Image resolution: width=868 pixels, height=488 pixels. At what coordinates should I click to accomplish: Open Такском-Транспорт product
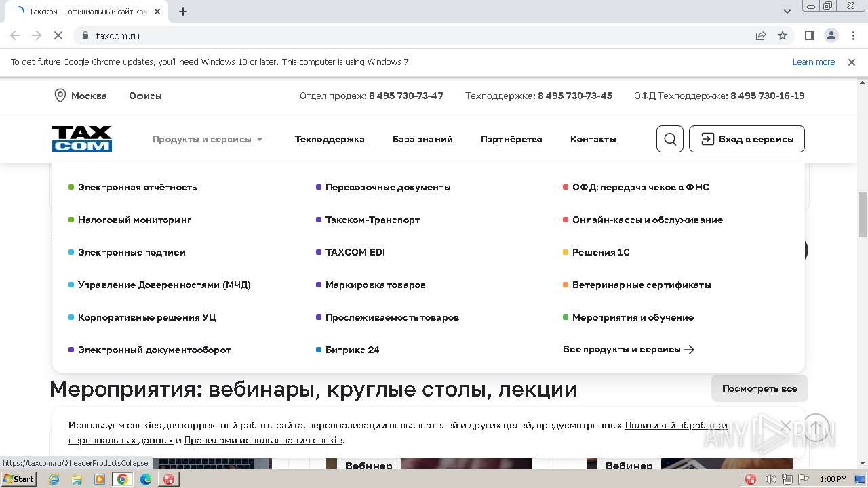click(x=372, y=220)
